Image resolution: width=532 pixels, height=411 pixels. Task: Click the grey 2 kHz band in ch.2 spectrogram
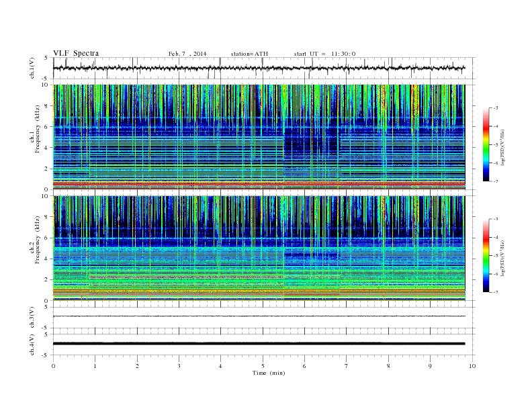tap(186, 277)
